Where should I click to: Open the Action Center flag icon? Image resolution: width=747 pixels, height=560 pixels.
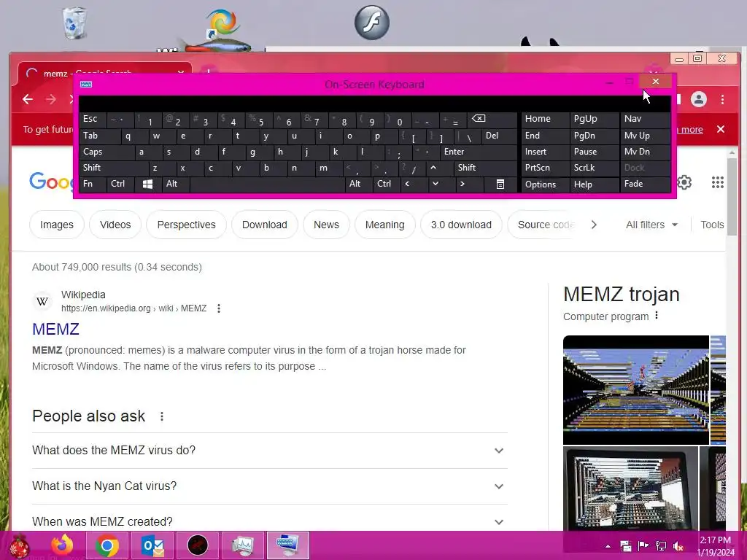point(643,546)
